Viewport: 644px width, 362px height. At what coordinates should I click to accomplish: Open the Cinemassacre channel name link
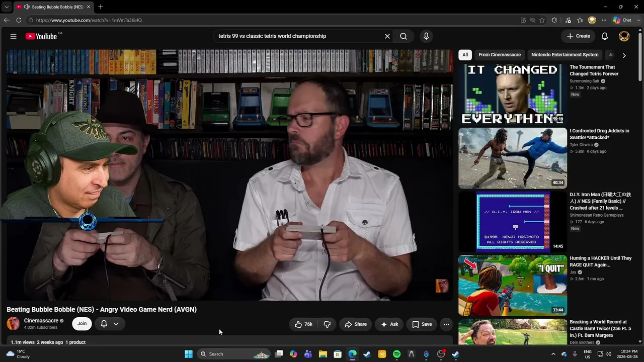pyautogui.click(x=41, y=321)
